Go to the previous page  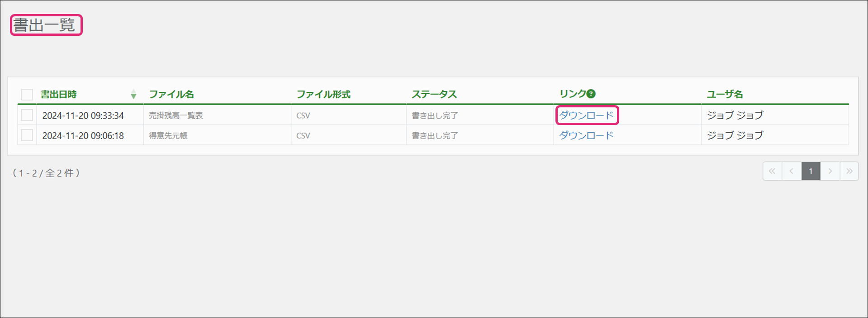tap(792, 171)
